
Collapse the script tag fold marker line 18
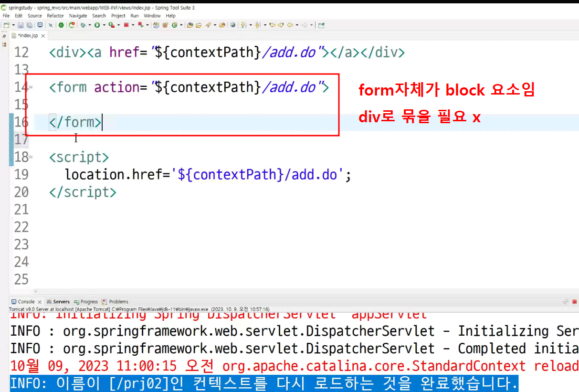(31, 157)
